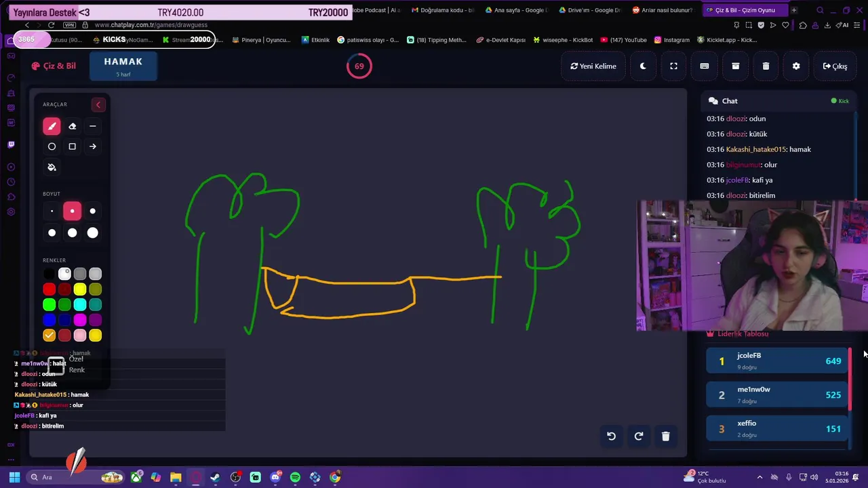Choose the fifth brush size dot

[x=73, y=233]
